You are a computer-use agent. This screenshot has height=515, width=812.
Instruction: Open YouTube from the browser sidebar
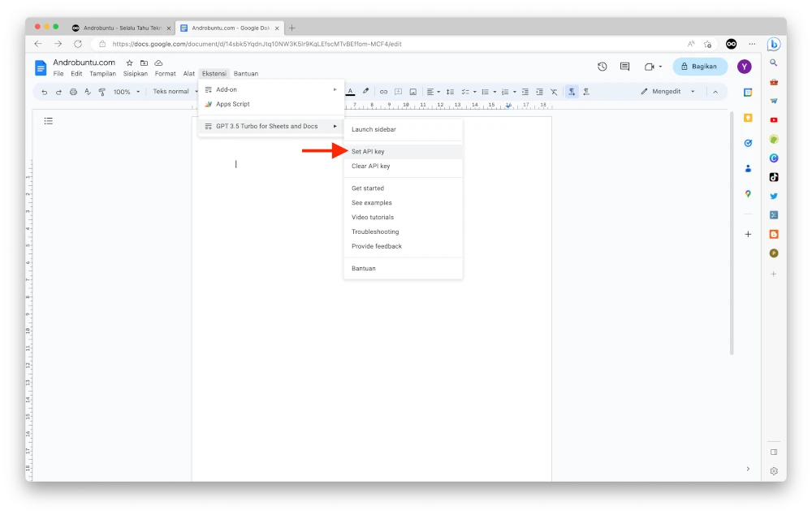774,121
